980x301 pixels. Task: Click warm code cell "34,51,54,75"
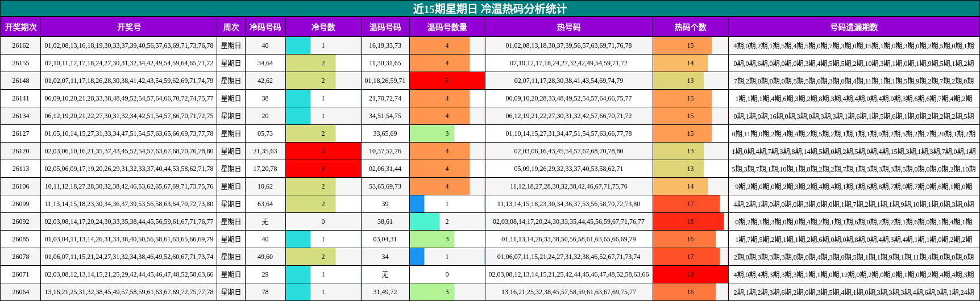coord(385,116)
